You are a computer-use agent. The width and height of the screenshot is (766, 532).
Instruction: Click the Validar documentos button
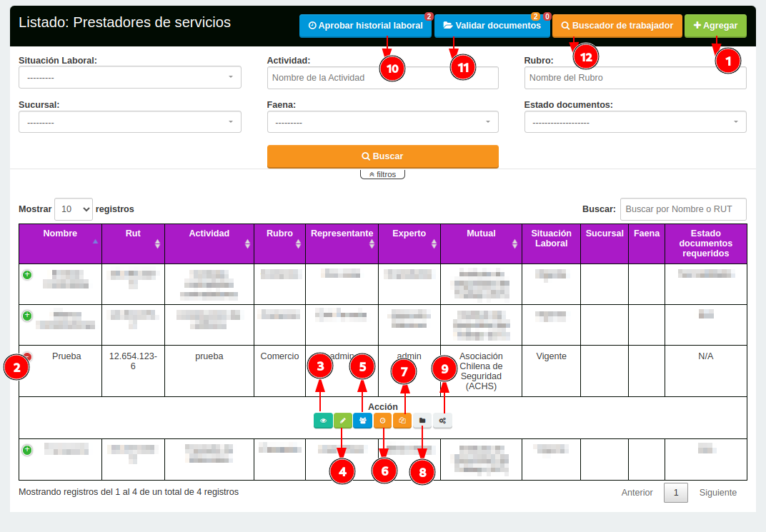tap(492, 26)
